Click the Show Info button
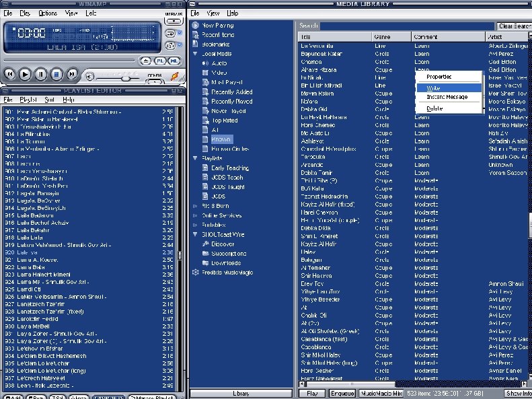532x399 pixels. 518,394
